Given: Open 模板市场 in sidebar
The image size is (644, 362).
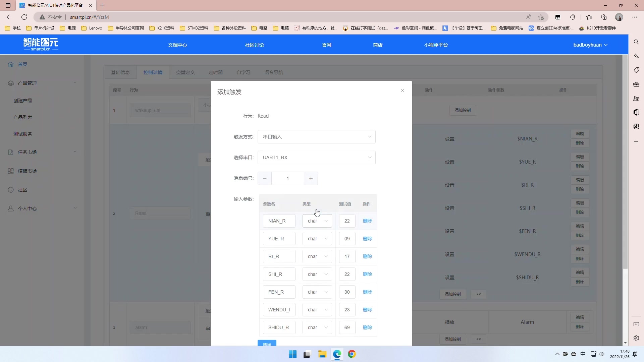Looking at the screenshot, I should tap(27, 171).
